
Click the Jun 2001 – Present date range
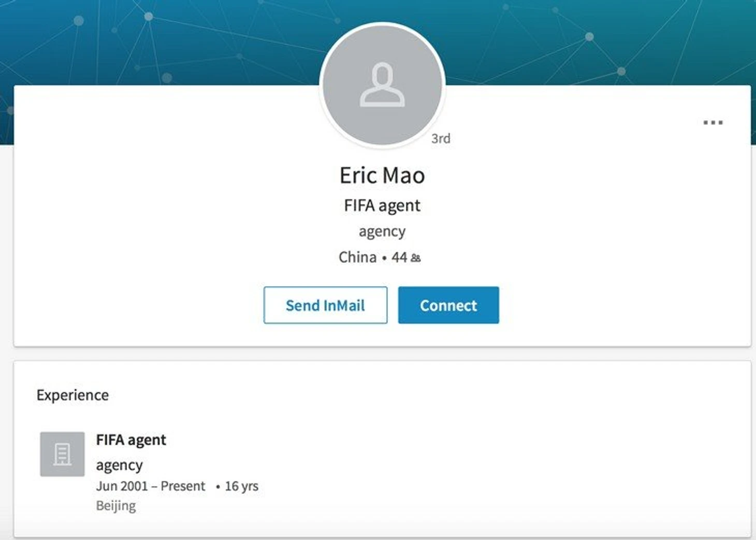(150, 486)
